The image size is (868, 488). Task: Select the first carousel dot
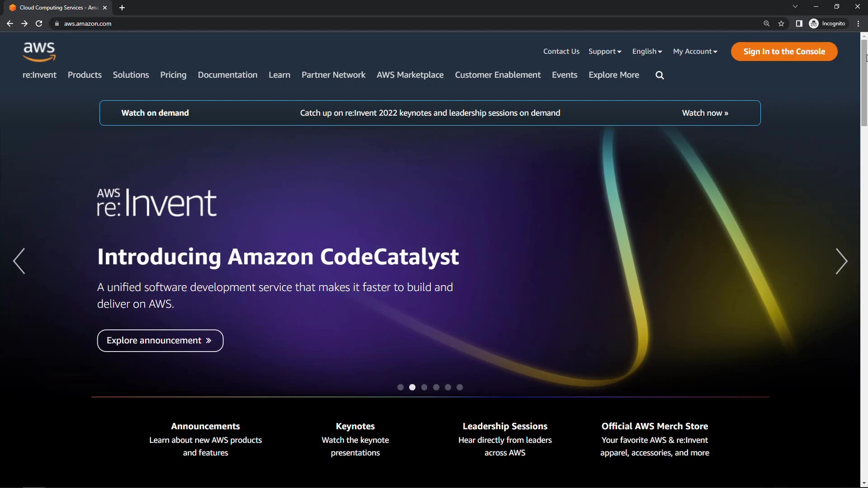(400, 387)
